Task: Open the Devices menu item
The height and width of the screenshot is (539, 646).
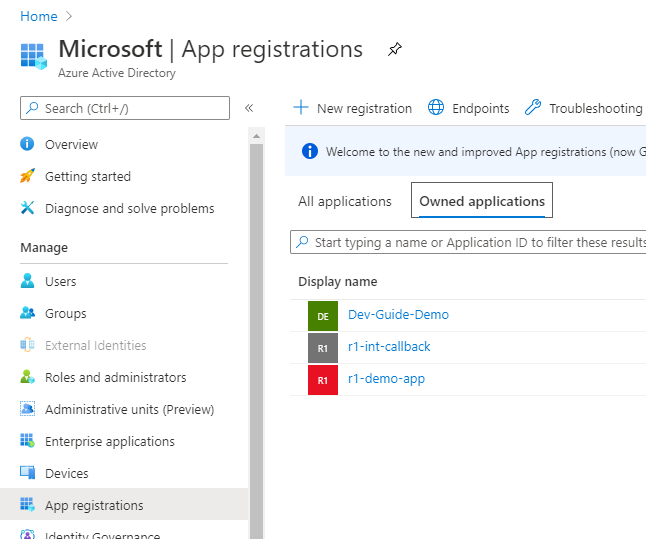Action: (66, 473)
